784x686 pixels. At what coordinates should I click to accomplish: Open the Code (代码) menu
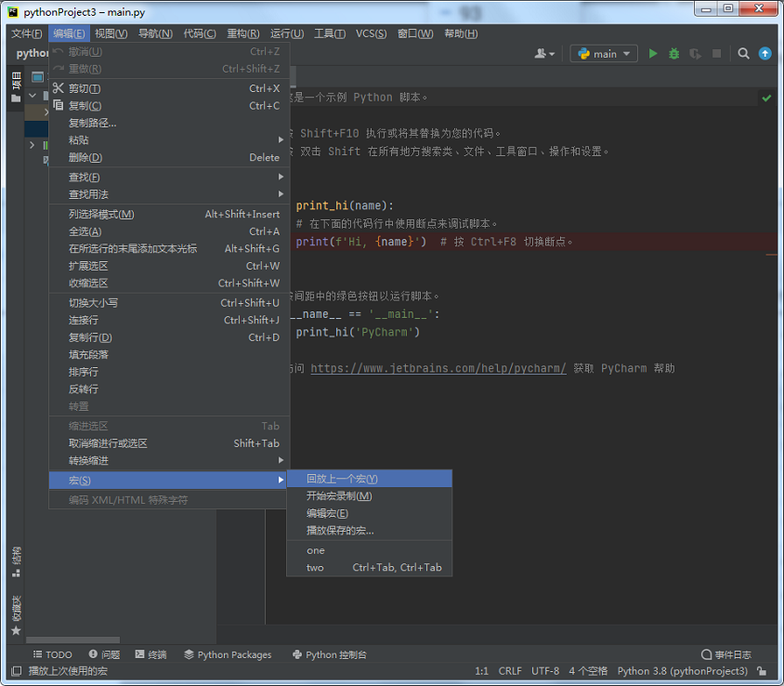point(200,33)
